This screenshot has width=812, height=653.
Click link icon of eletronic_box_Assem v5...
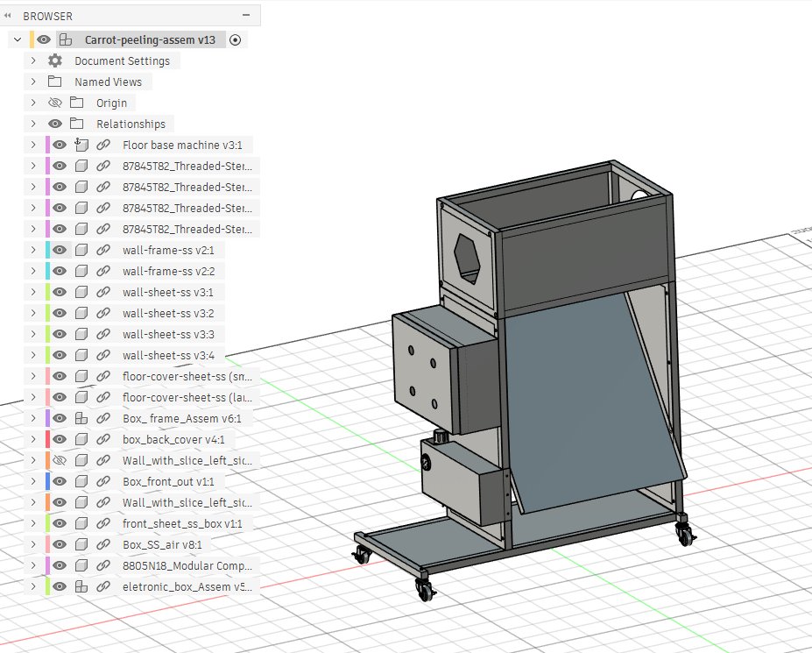click(103, 586)
